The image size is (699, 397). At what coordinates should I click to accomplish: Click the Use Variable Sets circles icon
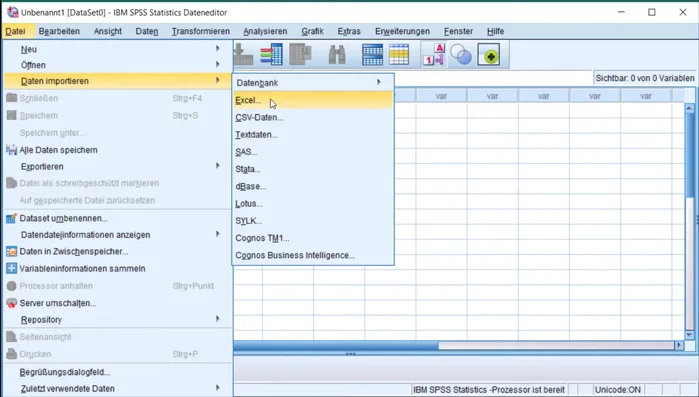[x=461, y=55]
